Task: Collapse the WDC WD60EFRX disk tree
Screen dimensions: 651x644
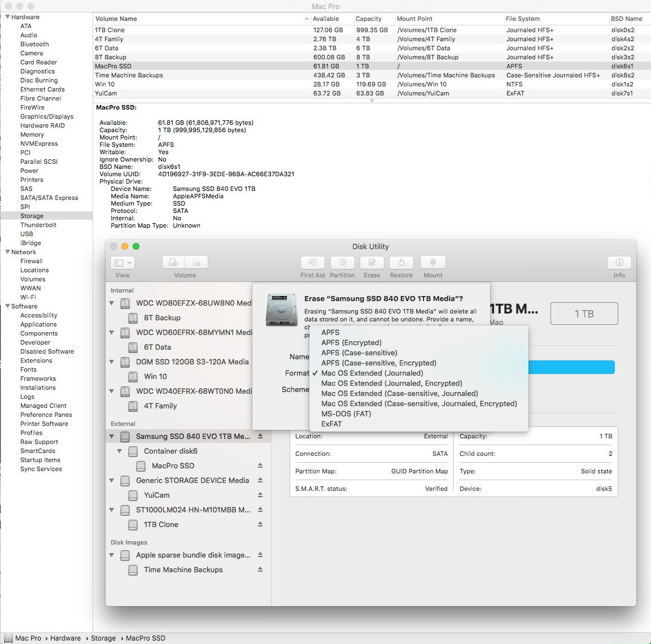Action: [x=112, y=332]
